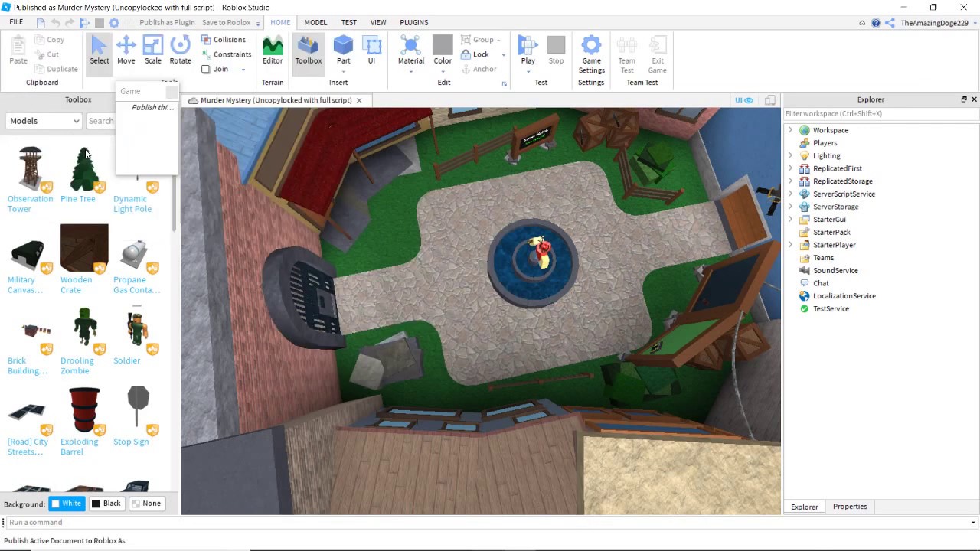This screenshot has height=551, width=980.
Task: Select the Exploding Barrel model
Action: (83, 421)
